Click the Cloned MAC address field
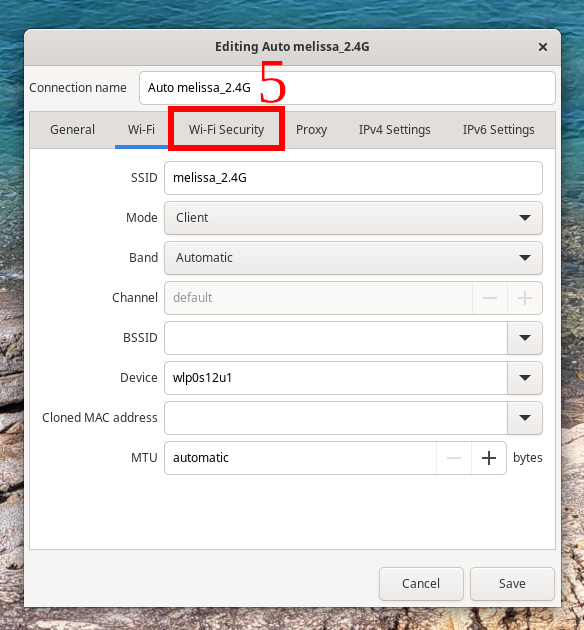 336,418
